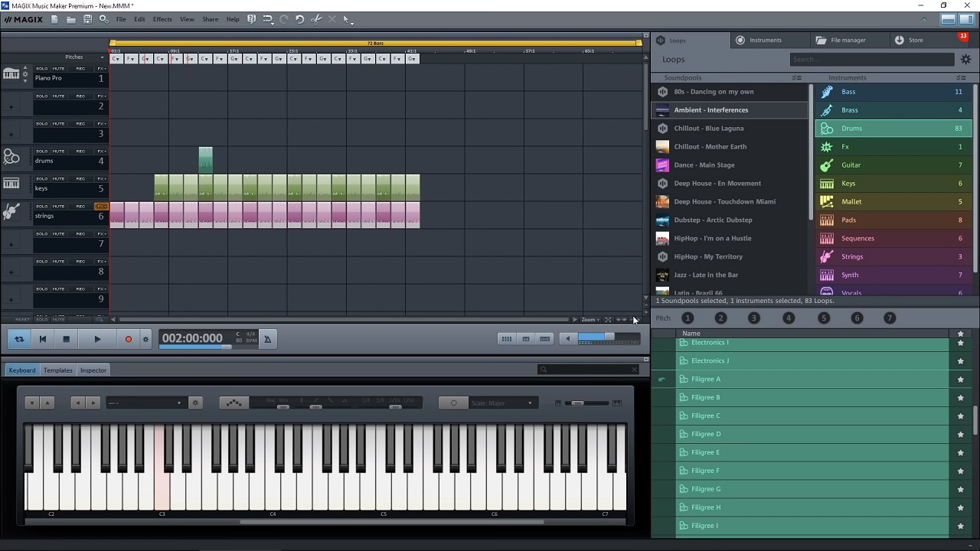Open the Pitches dropdown above tracks
This screenshot has height=551, width=980.
pyautogui.click(x=84, y=57)
